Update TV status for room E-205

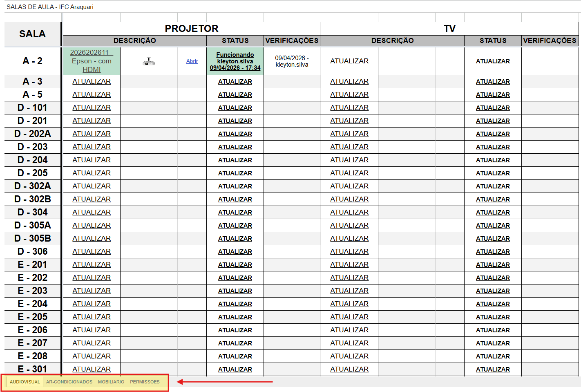click(x=493, y=317)
